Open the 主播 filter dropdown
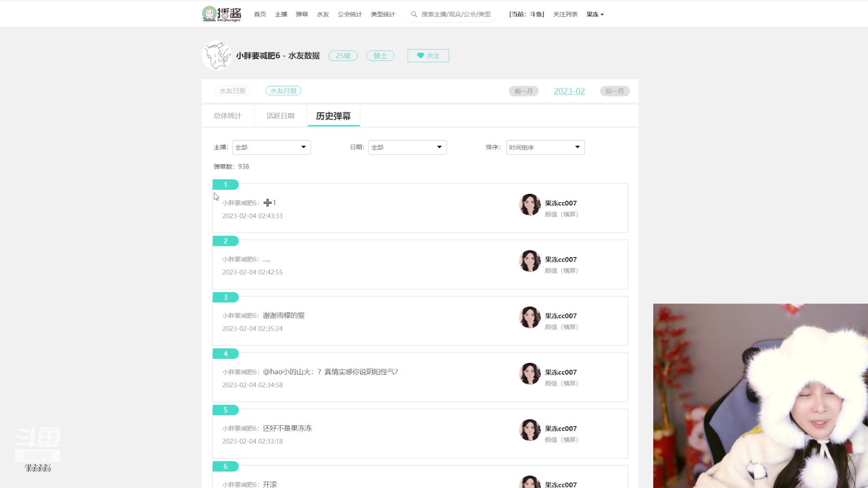 coord(271,147)
